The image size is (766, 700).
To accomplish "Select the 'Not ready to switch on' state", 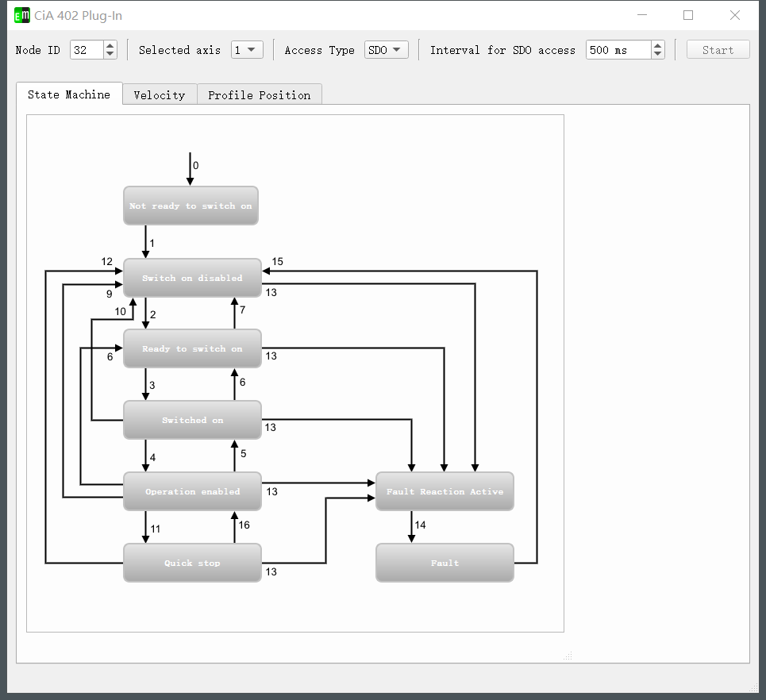I will tap(191, 206).
